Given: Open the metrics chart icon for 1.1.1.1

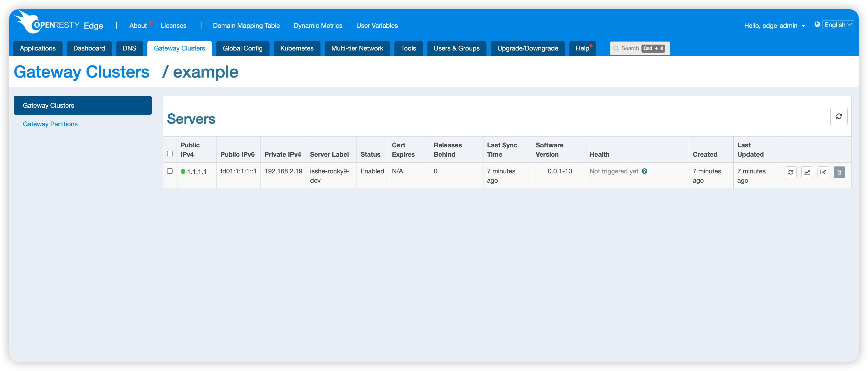Looking at the screenshot, I should coord(807,172).
